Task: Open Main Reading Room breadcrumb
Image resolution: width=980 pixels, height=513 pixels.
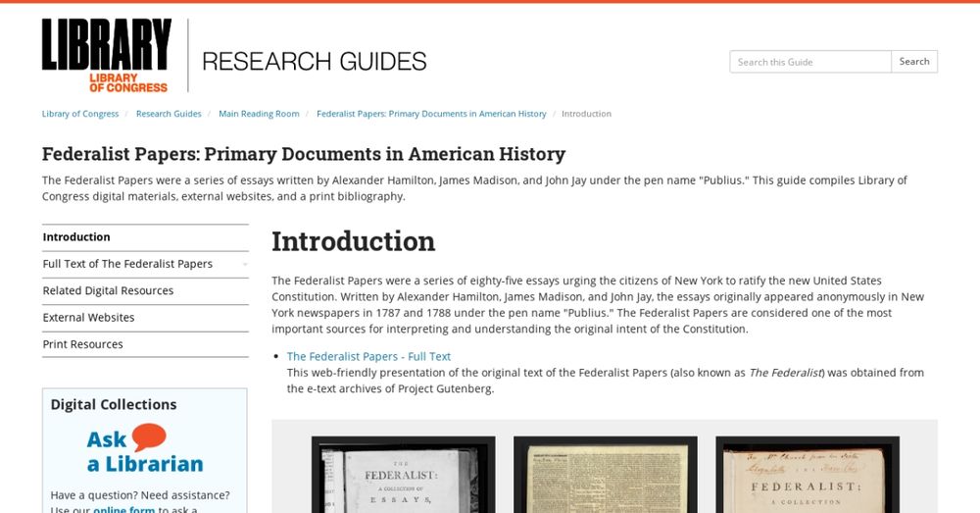Action: 259,114
